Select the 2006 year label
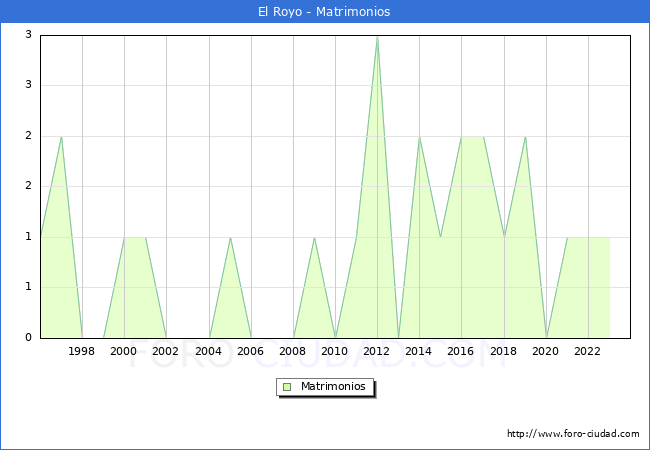Image resolution: width=650 pixels, height=450 pixels. [251, 351]
